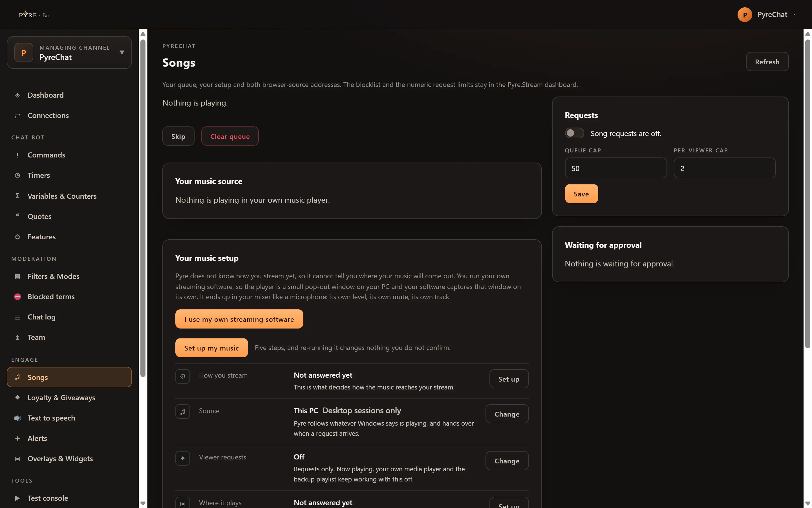
Task: Click Set up for How you stream
Action: tap(509, 379)
